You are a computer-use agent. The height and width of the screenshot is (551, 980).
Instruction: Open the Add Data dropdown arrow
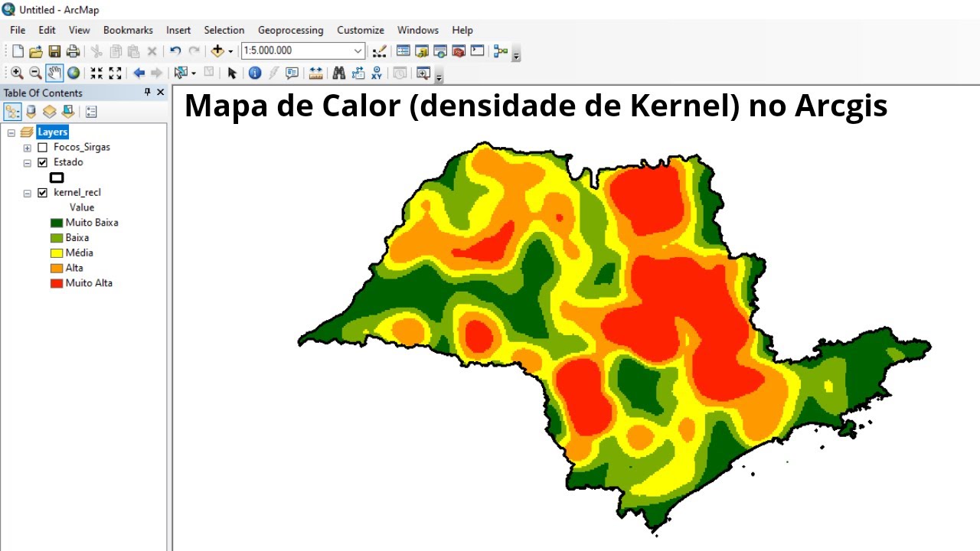(x=230, y=51)
